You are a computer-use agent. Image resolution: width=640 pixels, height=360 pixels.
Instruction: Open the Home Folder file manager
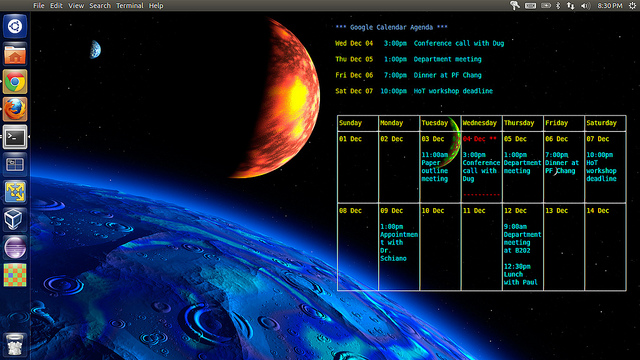pos(15,54)
